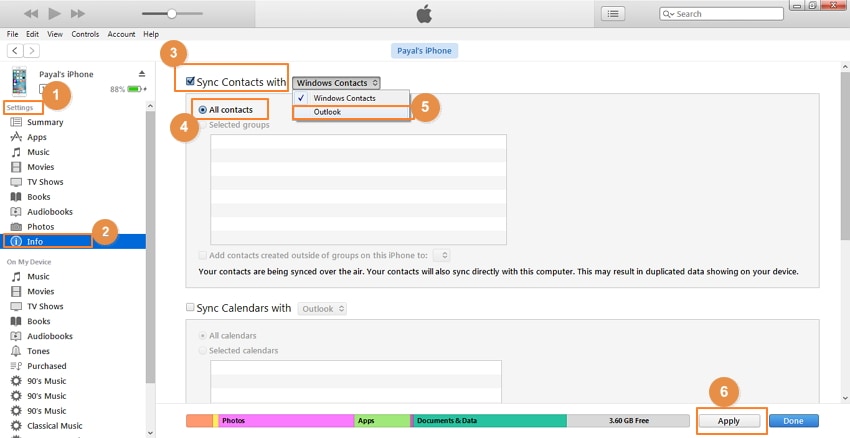850x438 pixels.
Task: Click the Play button
Action: 54,14
